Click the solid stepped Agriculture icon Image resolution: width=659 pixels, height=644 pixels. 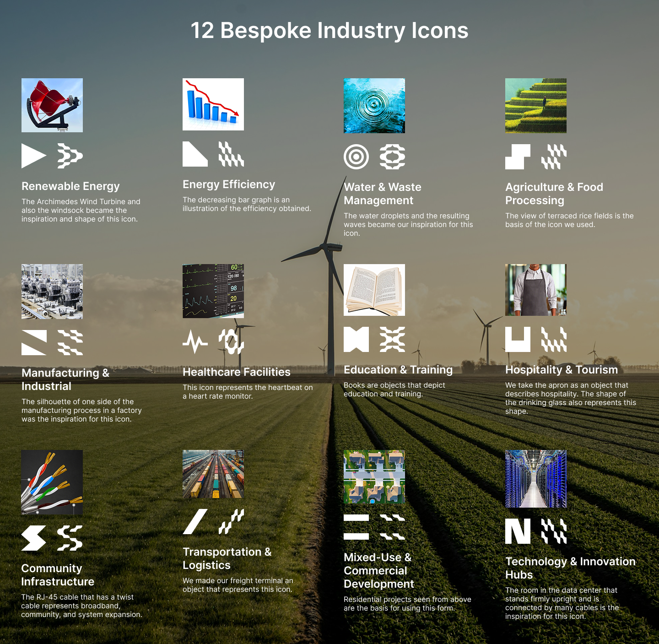(x=518, y=157)
